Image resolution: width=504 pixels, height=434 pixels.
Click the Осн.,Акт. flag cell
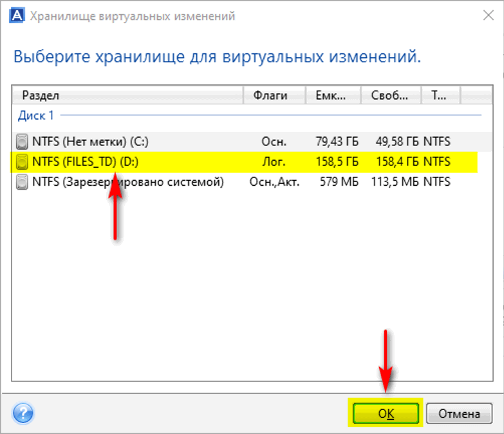[274, 182]
